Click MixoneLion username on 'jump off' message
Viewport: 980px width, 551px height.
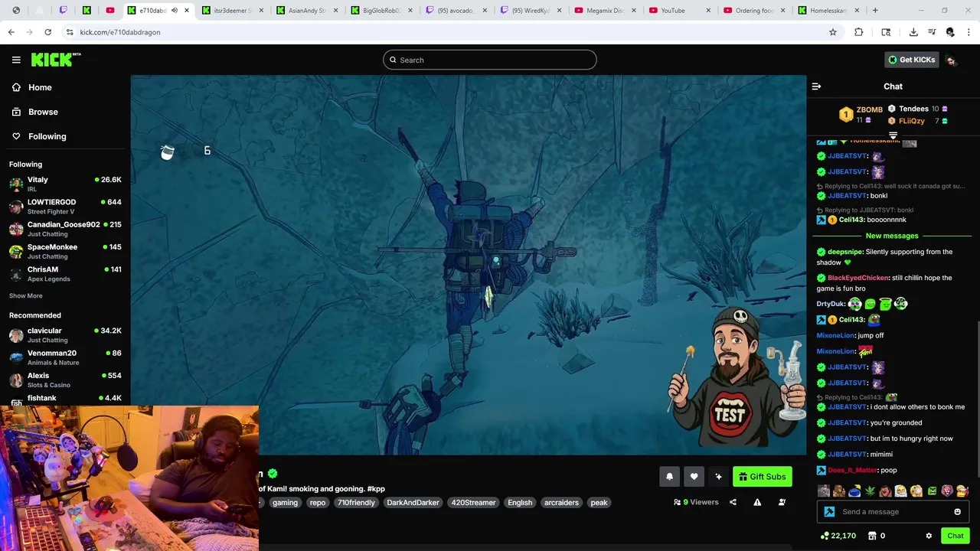point(835,335)
